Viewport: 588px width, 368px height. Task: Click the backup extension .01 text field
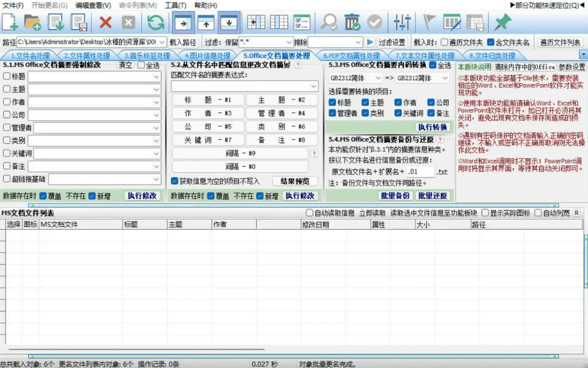tap(420, 172)
